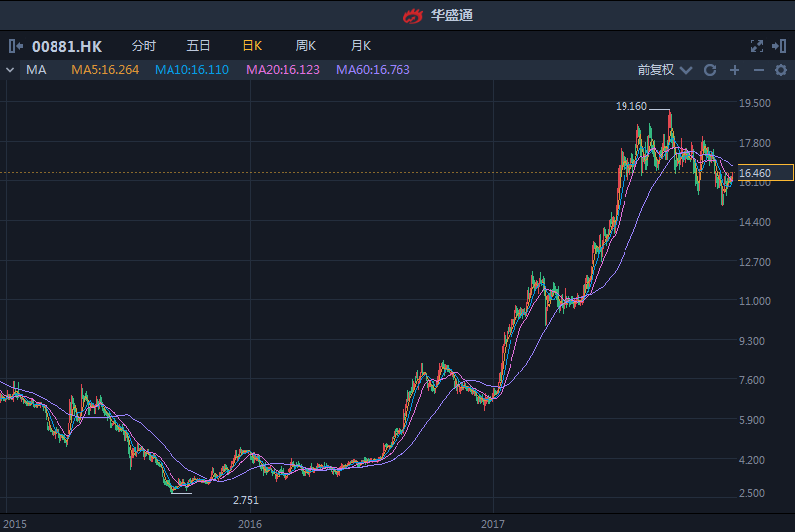The height and width of the screenshot is (532, 795).
Task: Click the MA5:16.264 indicator value
Action: tap(105, 70)
